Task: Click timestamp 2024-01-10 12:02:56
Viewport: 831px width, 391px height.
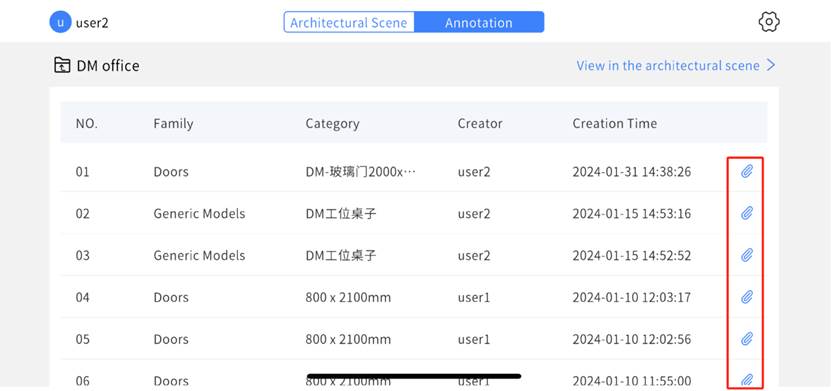Action: [x=632, y=339]
